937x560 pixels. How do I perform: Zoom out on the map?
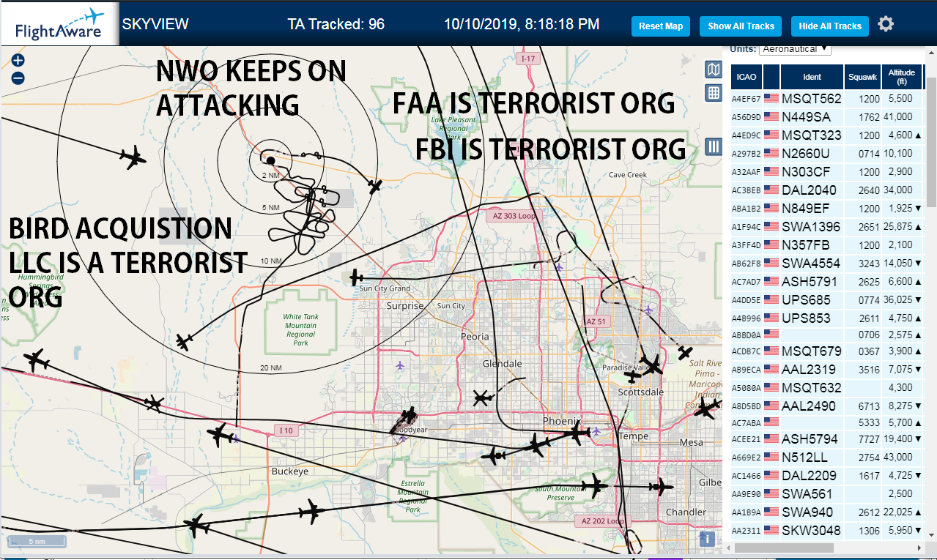18,78
